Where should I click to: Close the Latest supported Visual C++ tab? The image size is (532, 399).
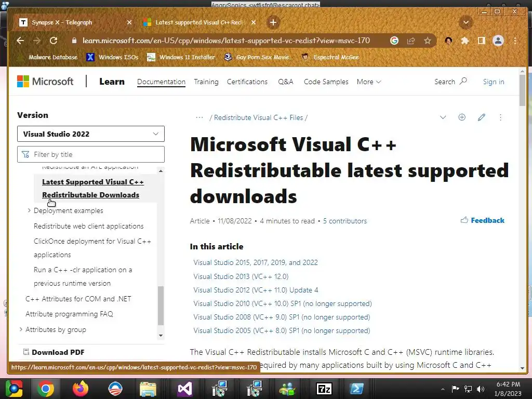[254, 22]
